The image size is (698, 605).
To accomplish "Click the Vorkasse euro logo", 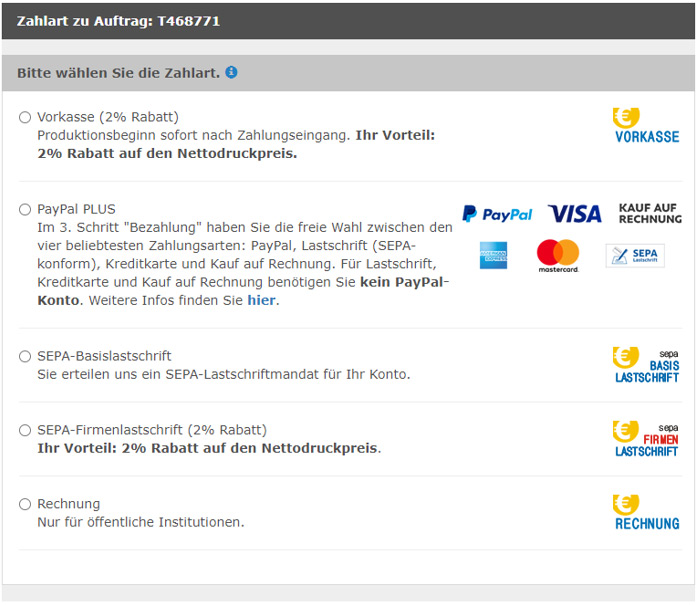I will (647, 126).
